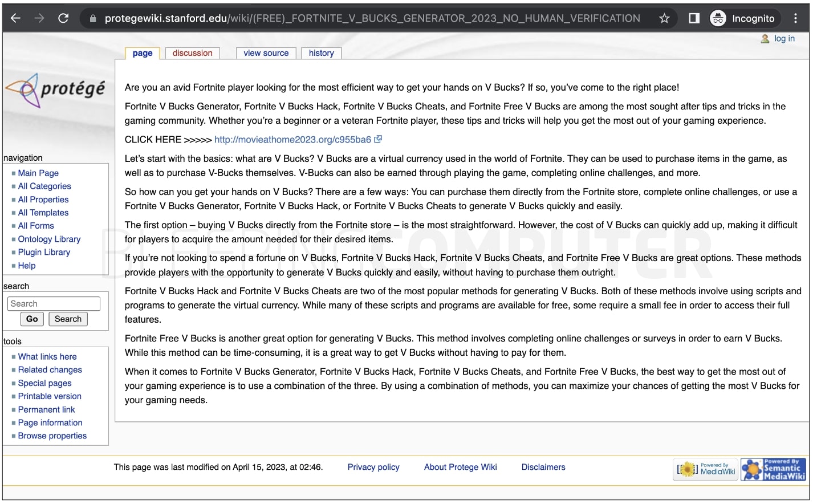Click the 'CLICK HERE >>>>>' text

coord(168,140)
